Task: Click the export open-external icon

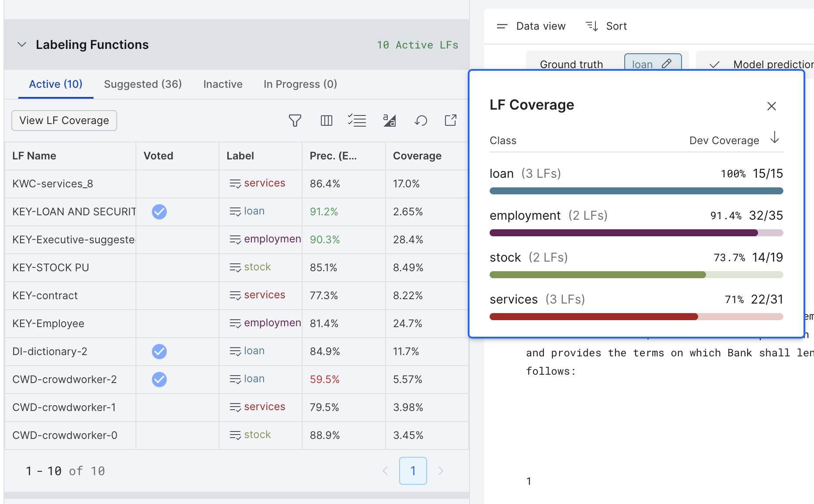Action: 451,121
